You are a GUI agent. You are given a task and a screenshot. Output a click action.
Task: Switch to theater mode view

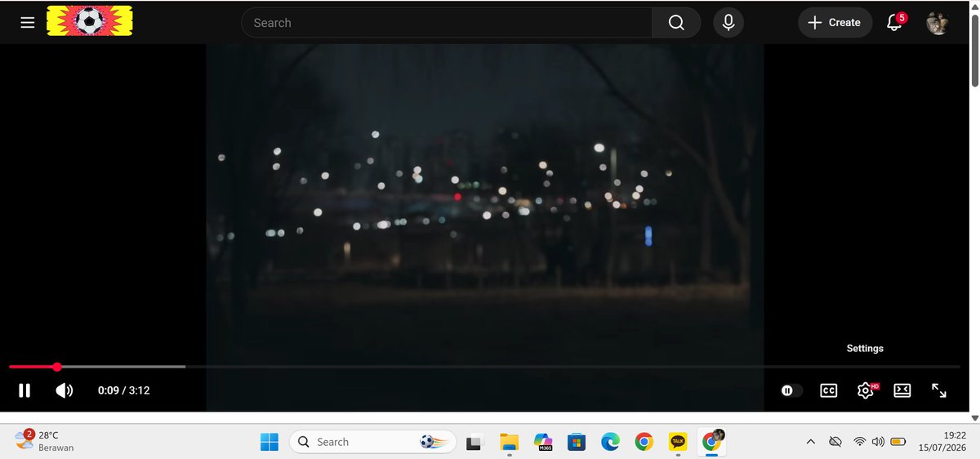[902, 390]
